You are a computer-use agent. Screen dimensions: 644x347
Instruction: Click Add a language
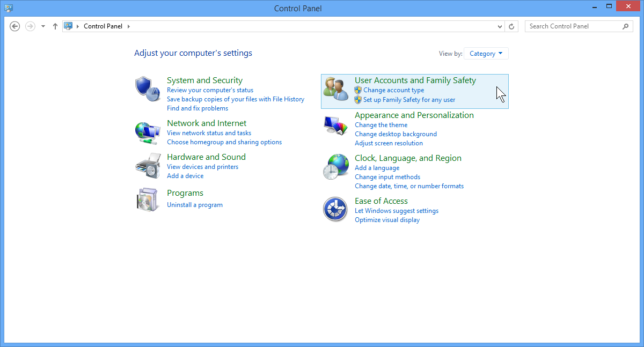[x=377, y=168]
